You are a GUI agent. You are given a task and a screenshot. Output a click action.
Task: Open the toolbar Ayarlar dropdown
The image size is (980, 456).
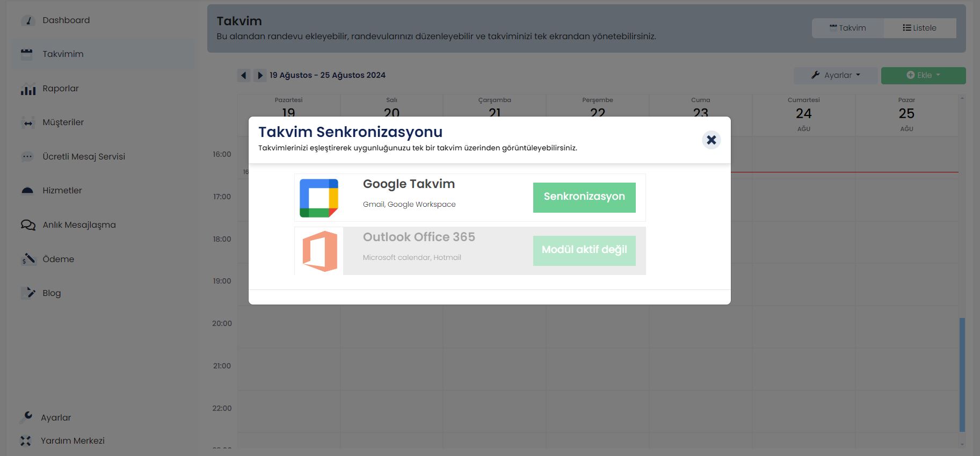coord(836,75)
